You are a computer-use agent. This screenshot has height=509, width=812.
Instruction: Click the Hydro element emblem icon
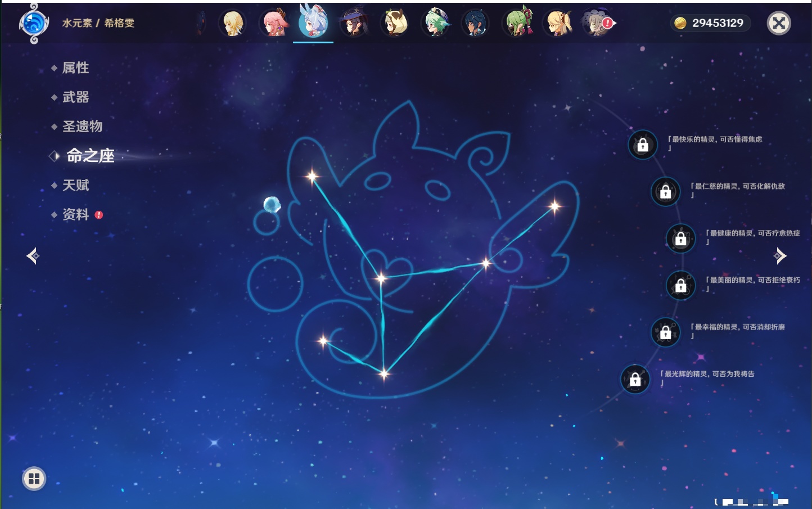click(34, 24)
